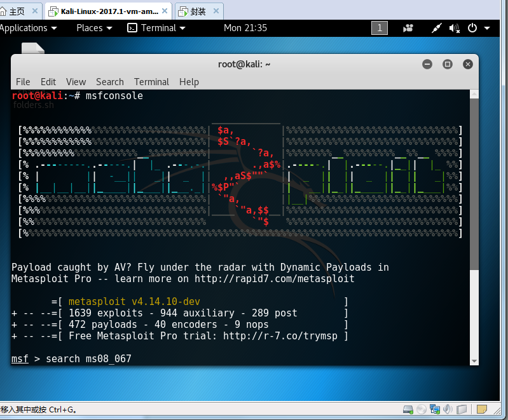Click the underlined msf prompt
508x420 pixels.
click(x=20, y=359)
